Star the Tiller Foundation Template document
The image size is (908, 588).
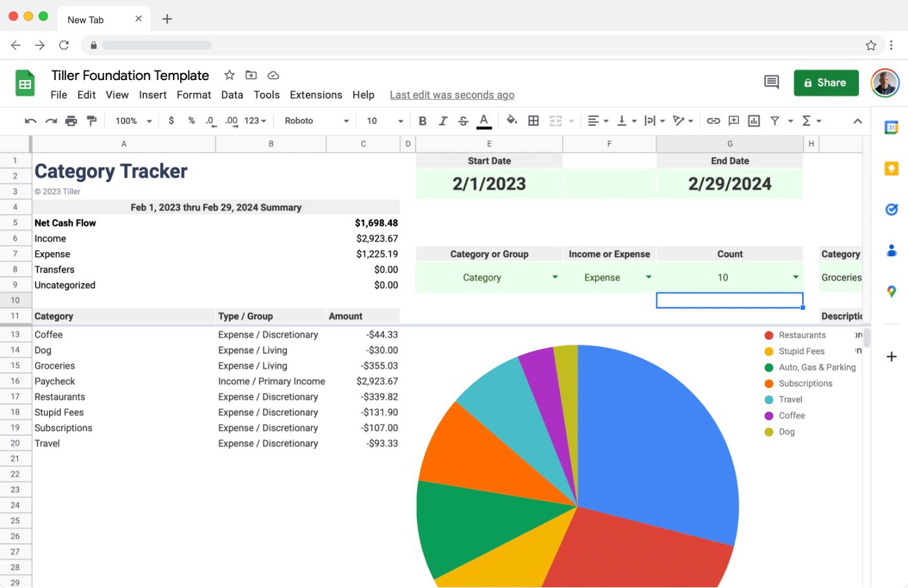pyautogui.click(x=229, y=75)
